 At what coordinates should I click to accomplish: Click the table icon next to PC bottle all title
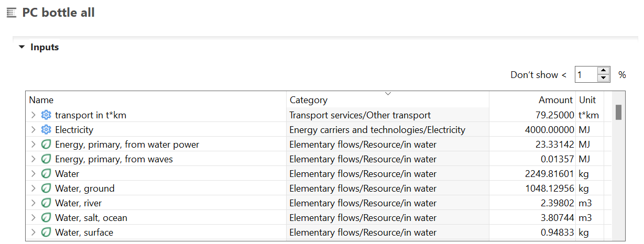pyautogui.click(x=12, y=13)
